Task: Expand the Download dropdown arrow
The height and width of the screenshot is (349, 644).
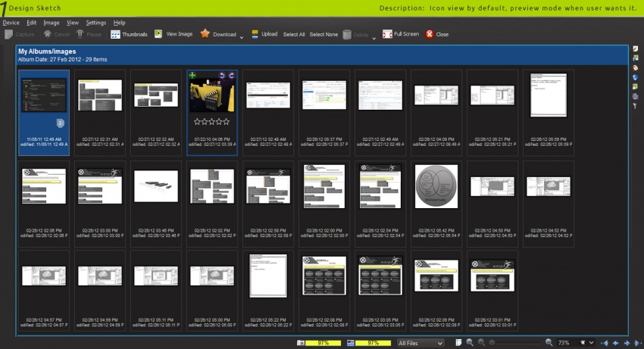Action: 241,36
